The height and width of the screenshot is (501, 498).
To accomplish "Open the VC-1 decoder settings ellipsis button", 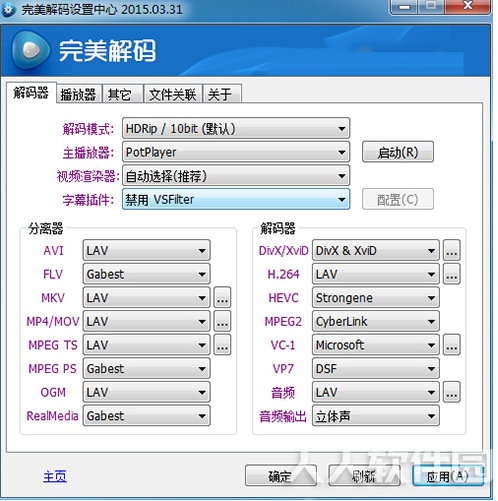I will click(x=451, y=345).
